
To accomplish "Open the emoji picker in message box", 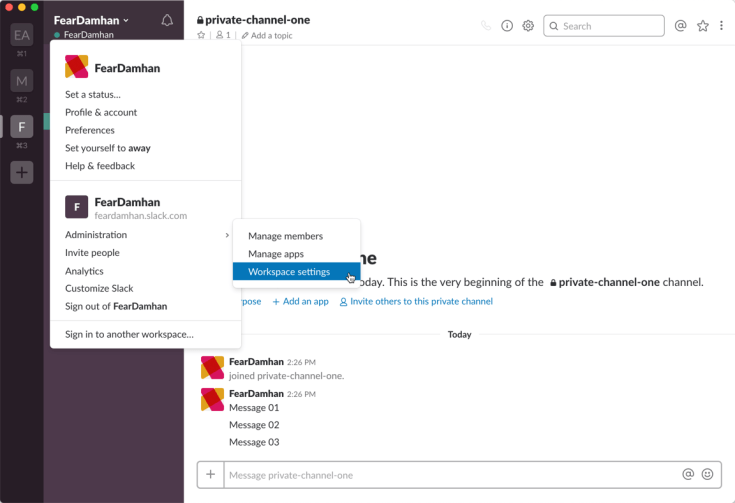I will pyautogui.click(x=708, y=475).
